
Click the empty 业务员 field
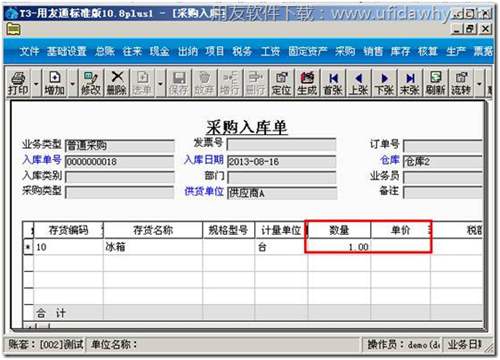(x=443, y=177)
